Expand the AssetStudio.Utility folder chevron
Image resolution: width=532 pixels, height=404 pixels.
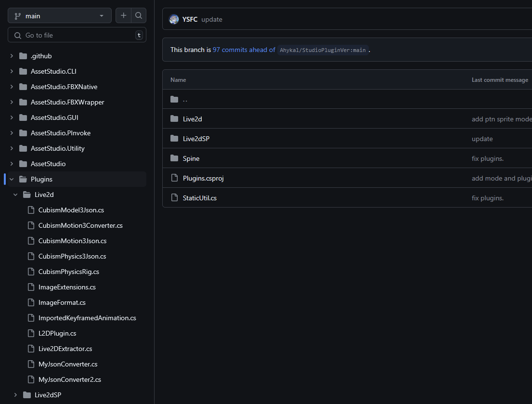click(12, 148)
